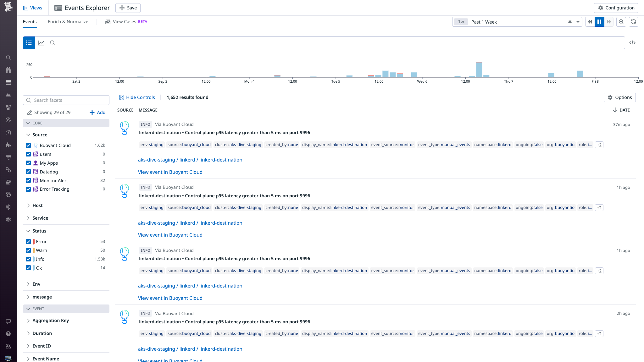Select the list view mode for events
The image size is (644, 362).
point(29,42)
